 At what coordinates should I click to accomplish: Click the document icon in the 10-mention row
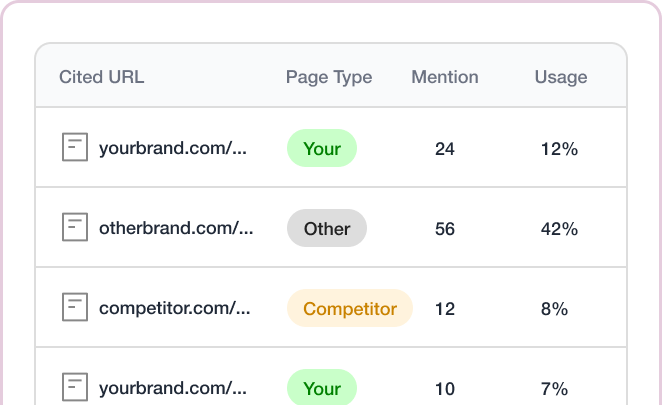(75, 387)
